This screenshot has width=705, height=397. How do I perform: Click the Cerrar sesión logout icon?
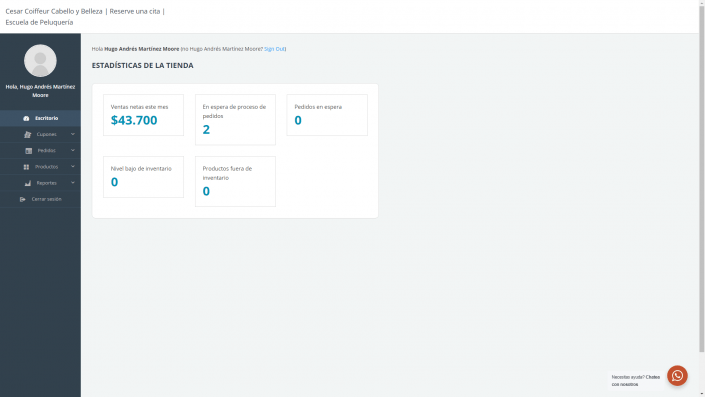(x=22, y=199)
